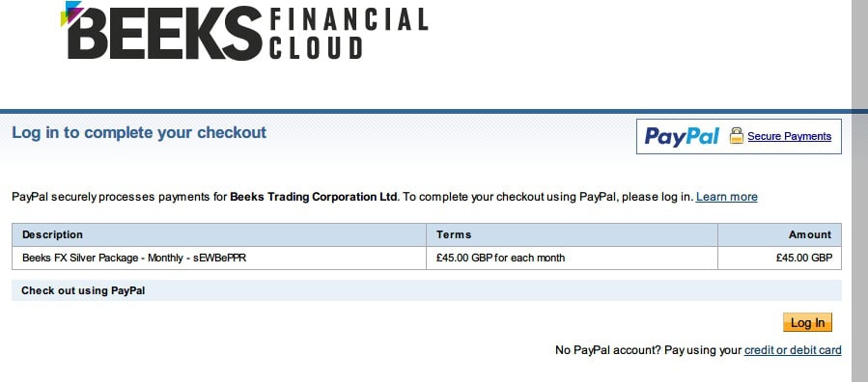The image size is (868, 382).
Task: Click the PayPal logo
Action: (682, 136)
